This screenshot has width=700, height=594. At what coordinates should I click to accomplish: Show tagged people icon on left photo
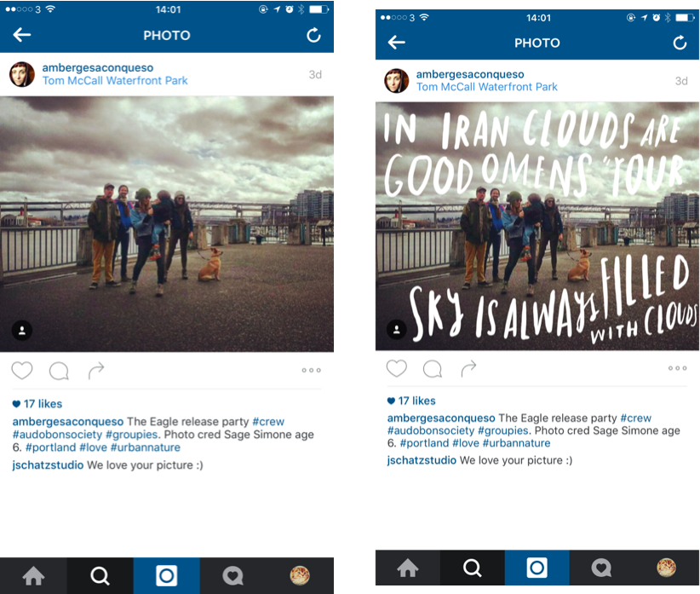(x=22, y=331)
